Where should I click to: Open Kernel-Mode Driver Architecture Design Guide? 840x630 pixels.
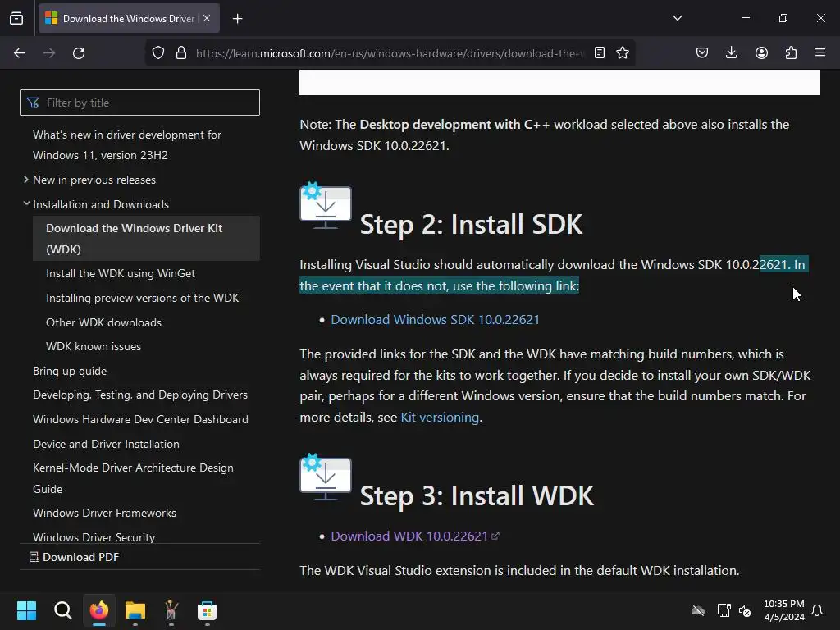click(134, 478)
